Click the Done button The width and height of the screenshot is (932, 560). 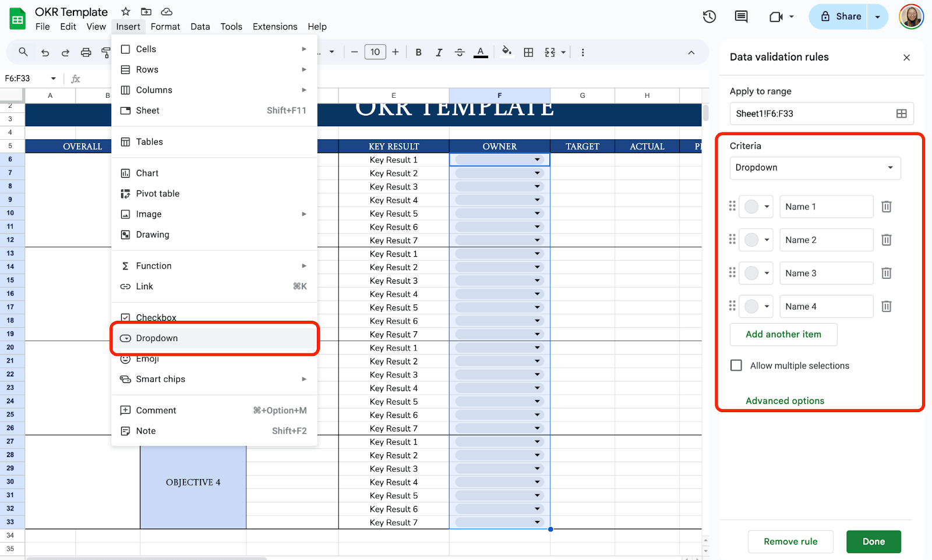click(x=873, y=541)
